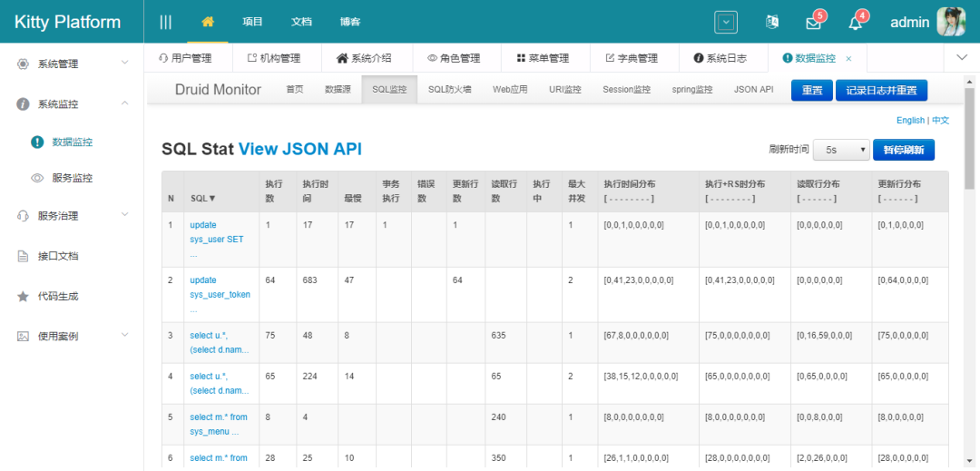Open Druid spring监控 nav item
The height and width of the screenshot is (471, 980).
pos(692,89)
